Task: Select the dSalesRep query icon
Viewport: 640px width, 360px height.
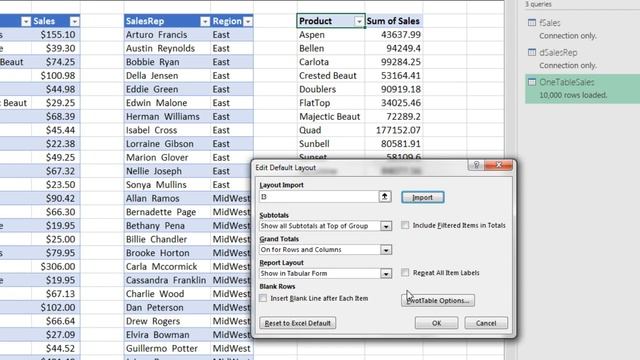Action: click(532, 52)
